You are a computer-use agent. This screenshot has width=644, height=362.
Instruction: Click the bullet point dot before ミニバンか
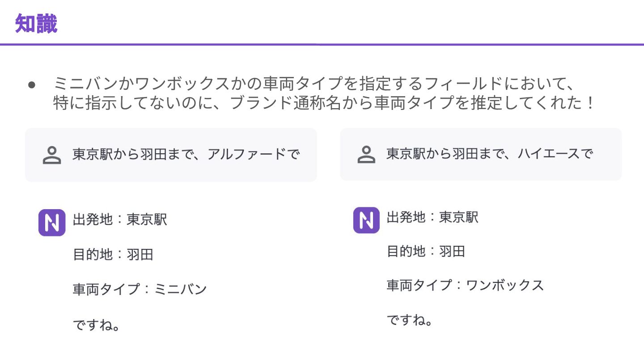pos(31,85)
